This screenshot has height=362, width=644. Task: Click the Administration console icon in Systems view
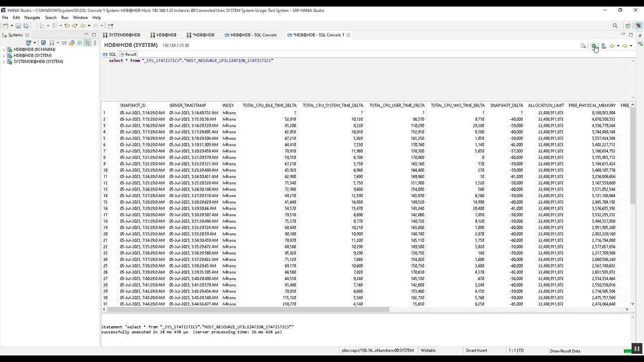(x=43, y=43)
